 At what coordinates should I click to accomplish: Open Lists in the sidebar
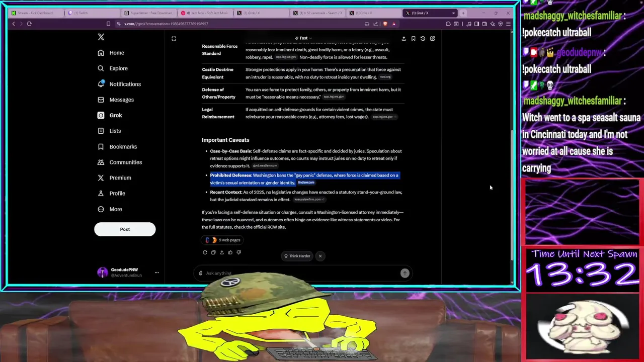click(109, 131)
